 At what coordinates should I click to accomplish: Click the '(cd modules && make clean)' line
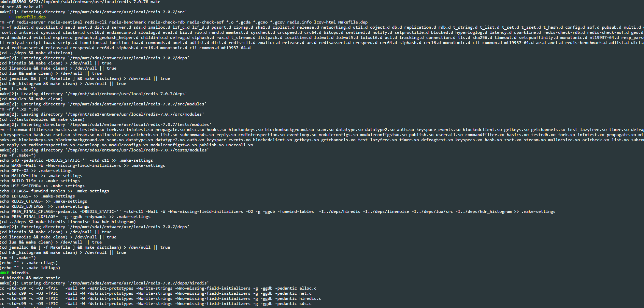coord(31,99)
